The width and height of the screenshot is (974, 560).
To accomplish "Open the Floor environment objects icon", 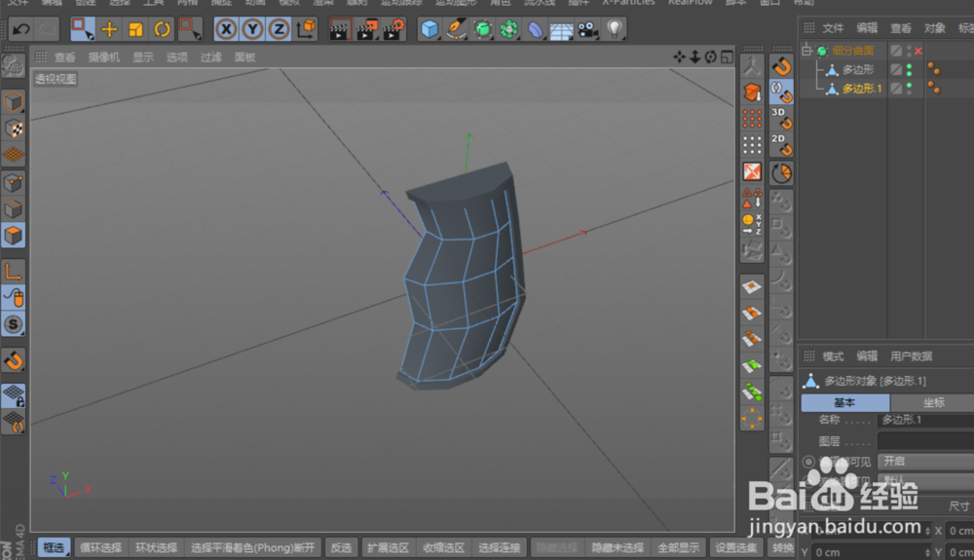I will coord(561,29).
